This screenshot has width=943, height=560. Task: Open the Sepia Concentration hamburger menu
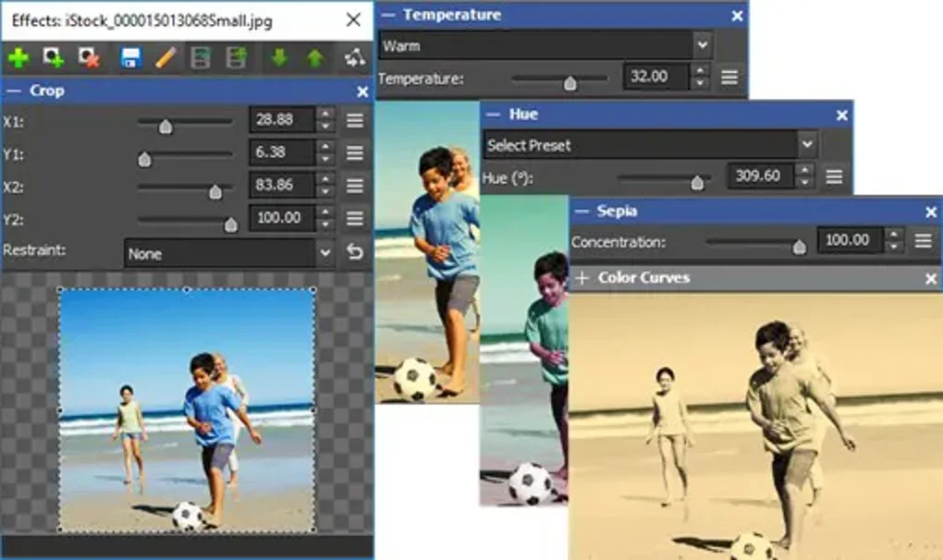(924, 241)
